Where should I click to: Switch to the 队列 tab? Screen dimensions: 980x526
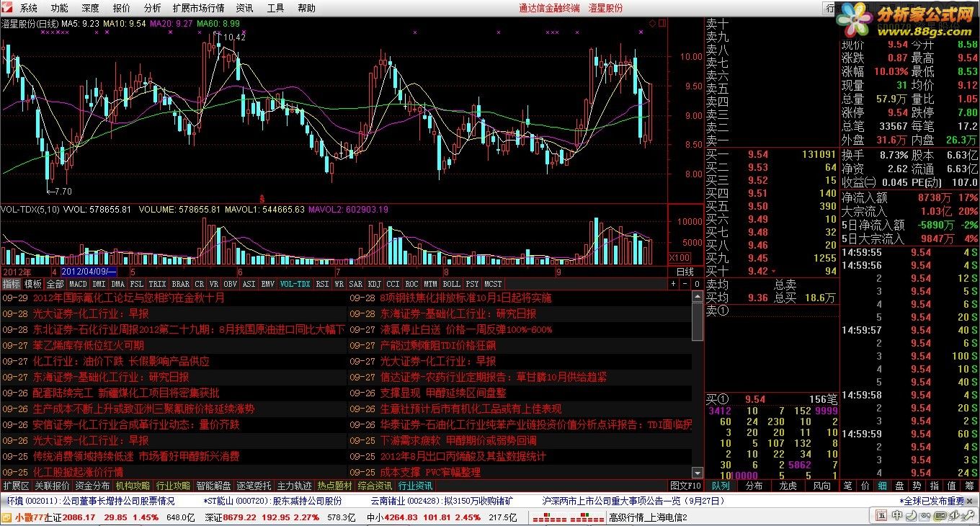click(x=720, y=486)
